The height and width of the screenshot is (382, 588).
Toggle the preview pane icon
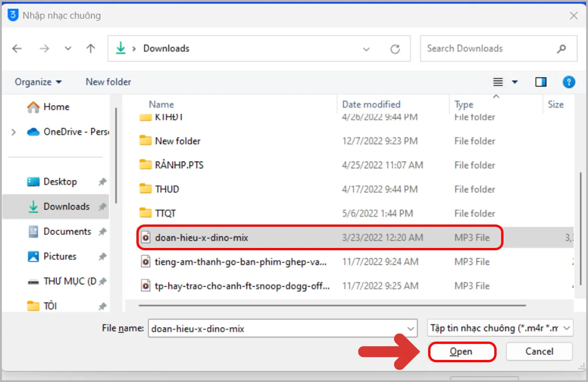pos(541,82)
